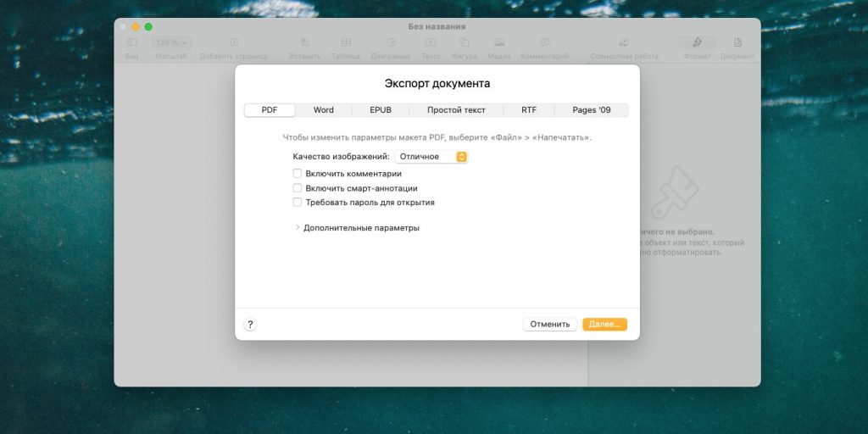Open the Format (Формат) brush icon
This screenshot has height=434, width=868.
pos(697,42)
